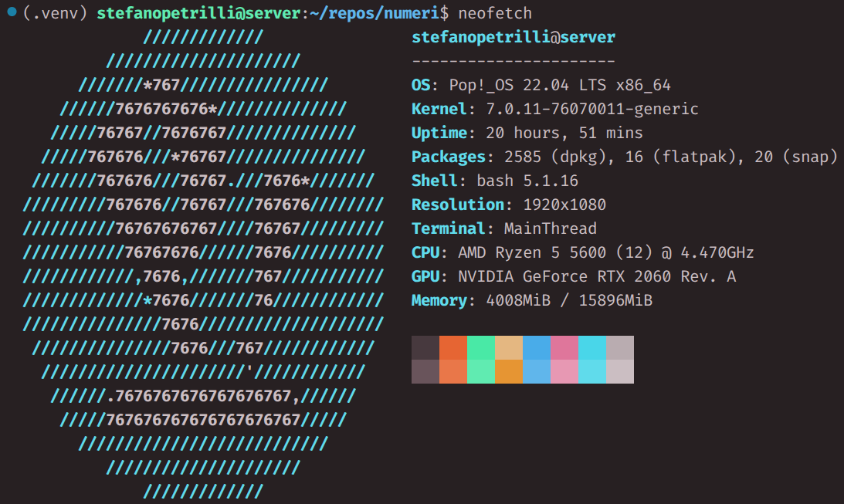The image size is (844, 504).
Task: Click the pink top-row color block
Action: pyautogui.click(x=564, y=347)
